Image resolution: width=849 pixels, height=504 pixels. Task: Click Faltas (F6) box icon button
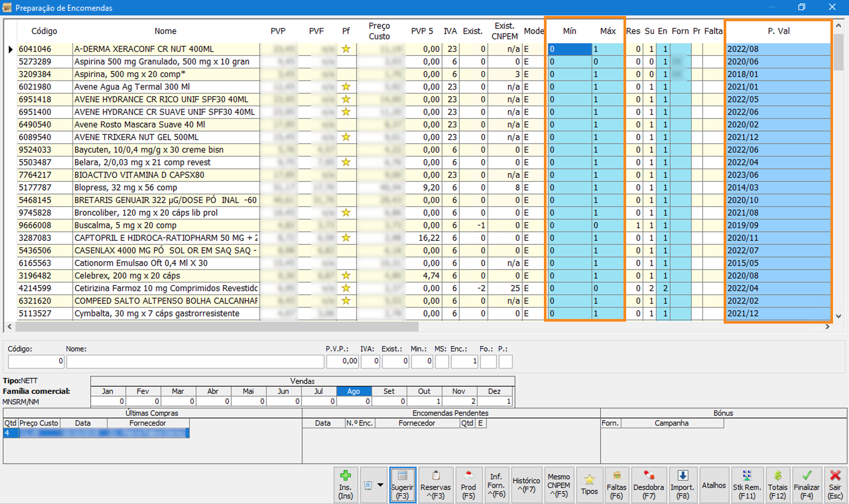[x=616, y=485]
